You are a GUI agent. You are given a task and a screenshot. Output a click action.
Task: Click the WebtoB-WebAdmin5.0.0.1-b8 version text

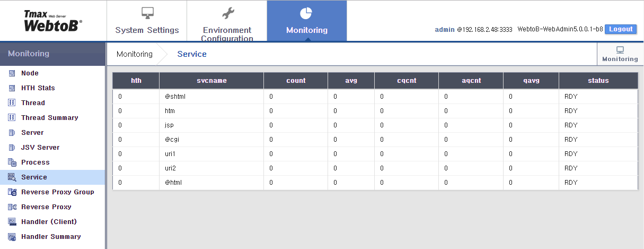coord(560,30)
